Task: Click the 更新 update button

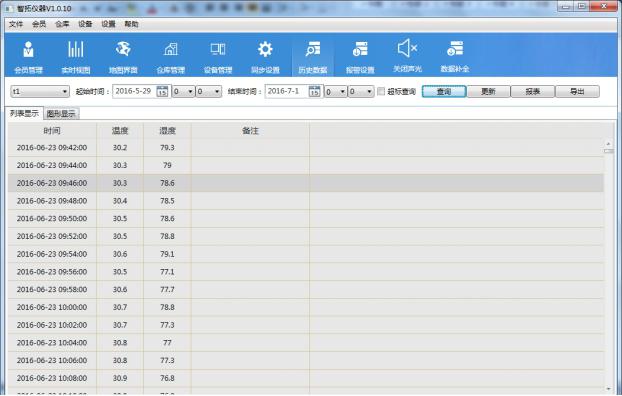Action: tap(488, 92)
